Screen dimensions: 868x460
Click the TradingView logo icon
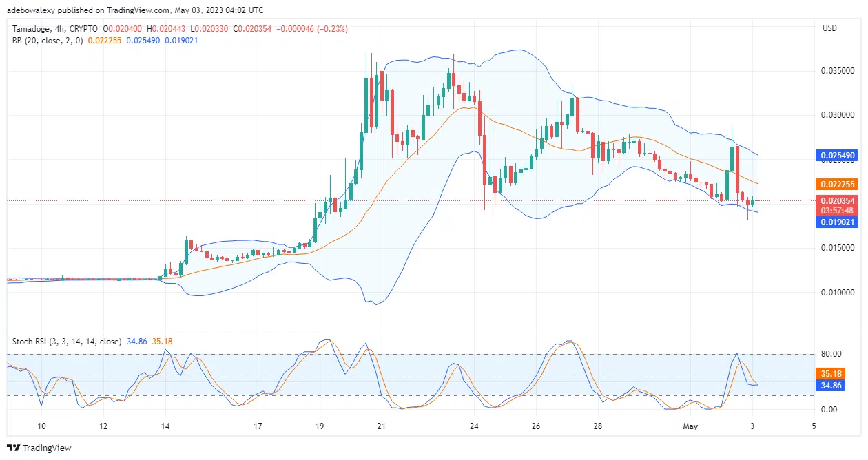pos(14,448)
